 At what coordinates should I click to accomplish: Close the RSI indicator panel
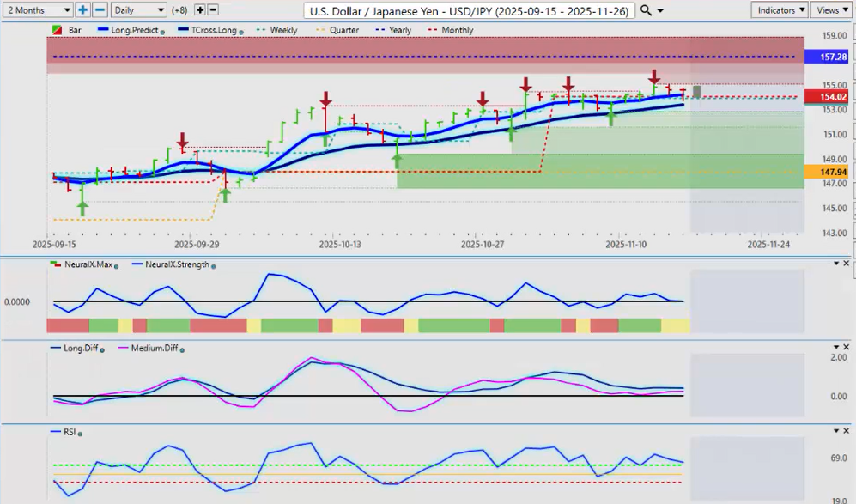[x=848, y=430]
